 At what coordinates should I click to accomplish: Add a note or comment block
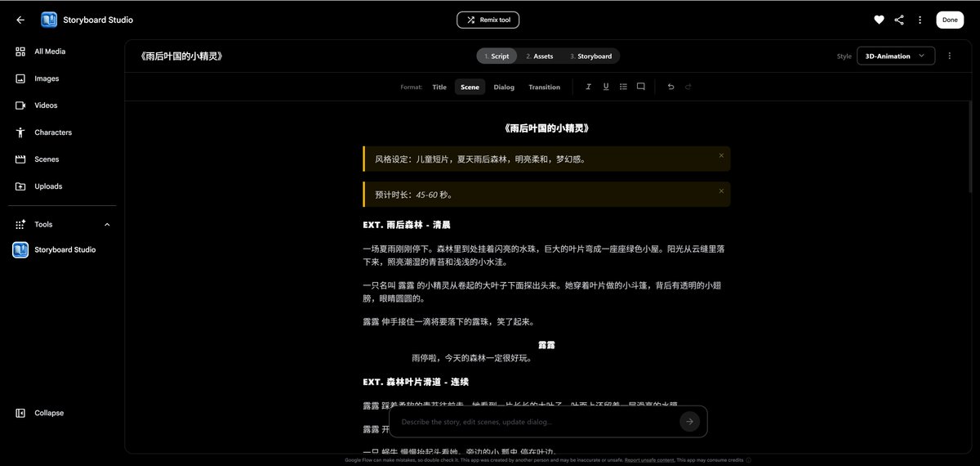[x=641, y=87]
